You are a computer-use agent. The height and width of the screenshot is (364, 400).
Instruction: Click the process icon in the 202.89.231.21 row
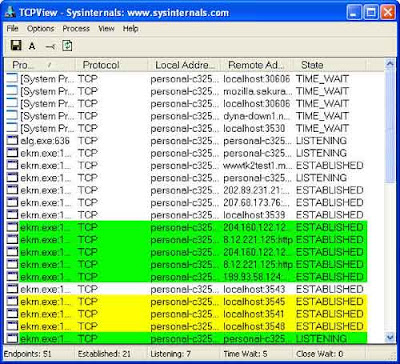coord(12,190)
